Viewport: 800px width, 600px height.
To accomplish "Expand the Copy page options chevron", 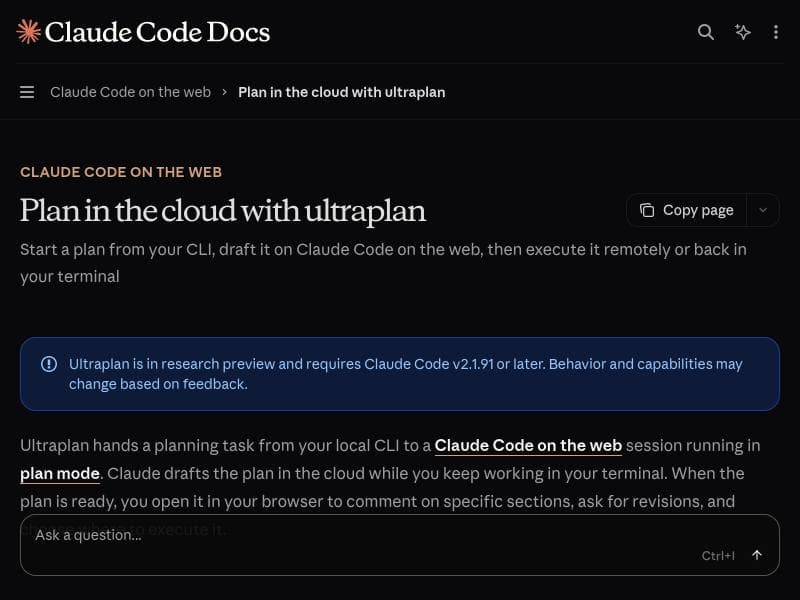I will coord(763,210).
